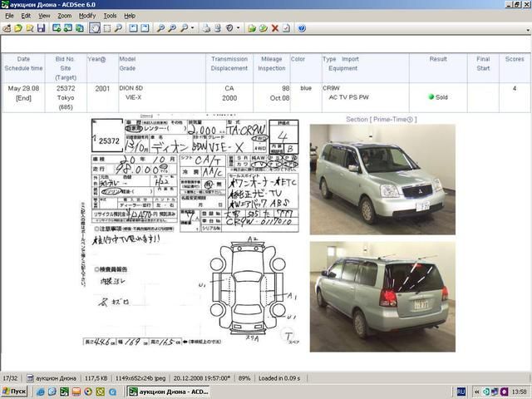Click the 89% zoom level in status bar

coord(244,377)
